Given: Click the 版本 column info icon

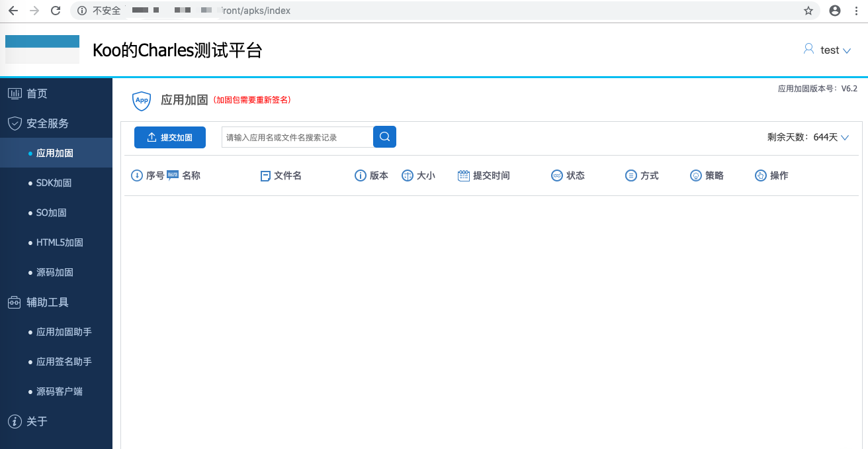Looking at the screenshot, I should (x=361, y=175).
